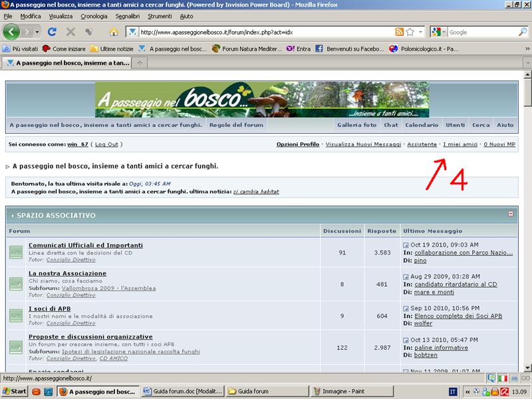Open the search engine selector icon
Screen dimensions: 532x399
[x=438, y=32]
